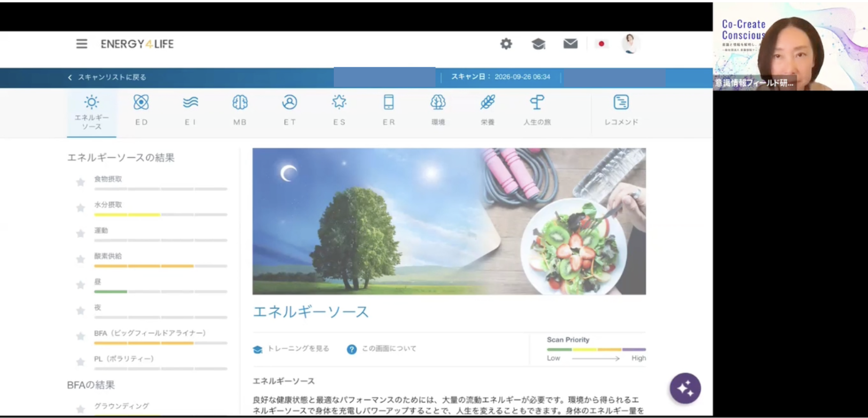Click この画面について help link
The image size is (868, 418).
(382, 349)
